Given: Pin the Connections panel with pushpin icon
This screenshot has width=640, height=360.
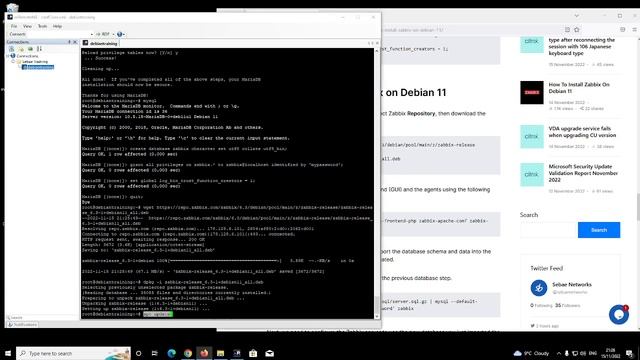Looking at the screenshot, I should point(69,42).
